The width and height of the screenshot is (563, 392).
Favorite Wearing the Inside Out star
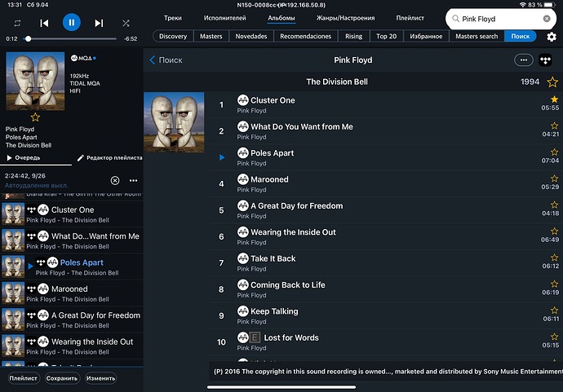tap(554, 231)
